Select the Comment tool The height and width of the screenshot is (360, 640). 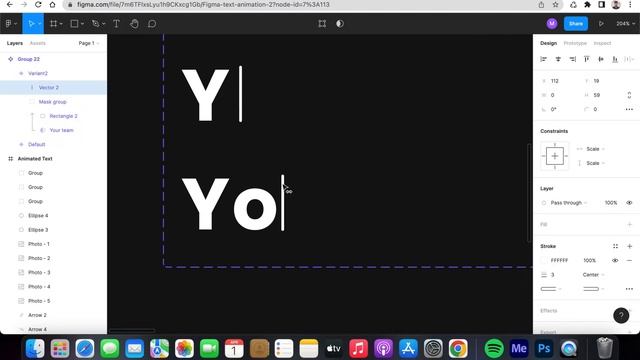(x=152, y=24)
